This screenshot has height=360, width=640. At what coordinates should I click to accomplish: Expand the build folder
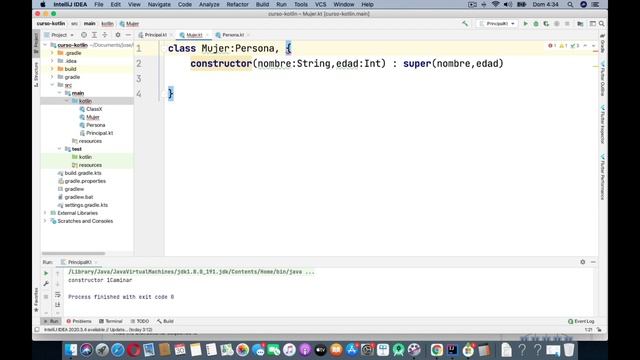[x=52, y=69]
